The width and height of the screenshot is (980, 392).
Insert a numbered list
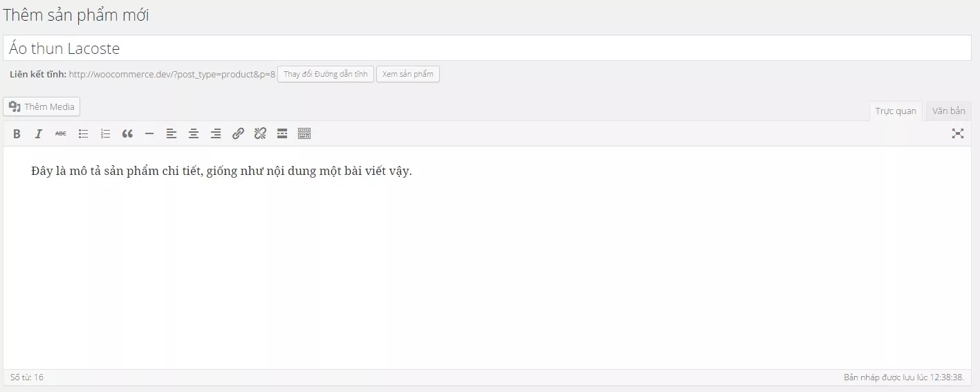point(105,134)
